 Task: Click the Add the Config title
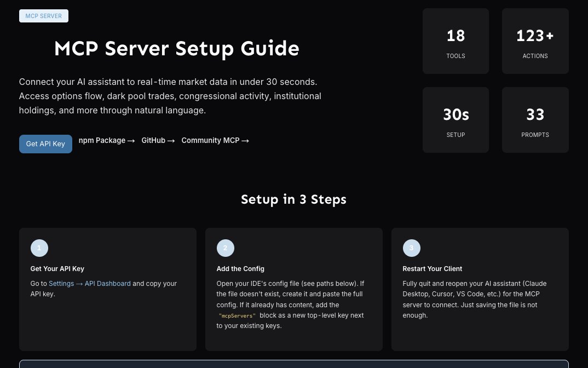click(240, 268)
